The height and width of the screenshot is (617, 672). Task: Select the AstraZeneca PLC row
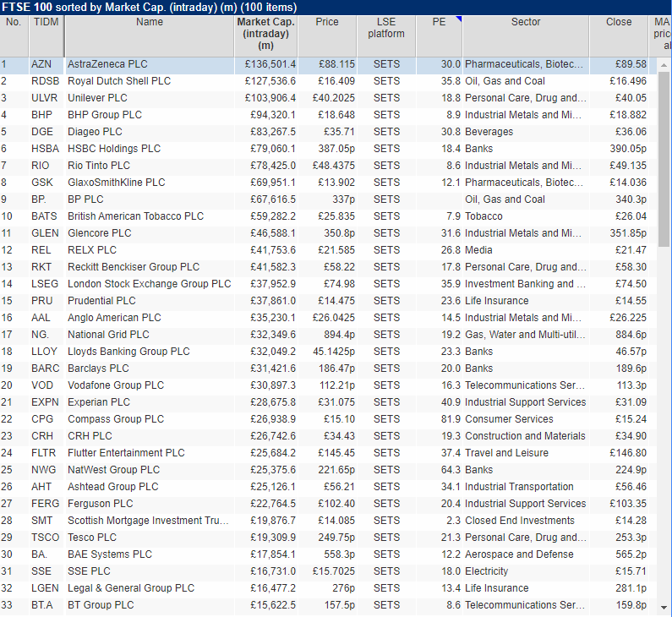coord(328,64)
